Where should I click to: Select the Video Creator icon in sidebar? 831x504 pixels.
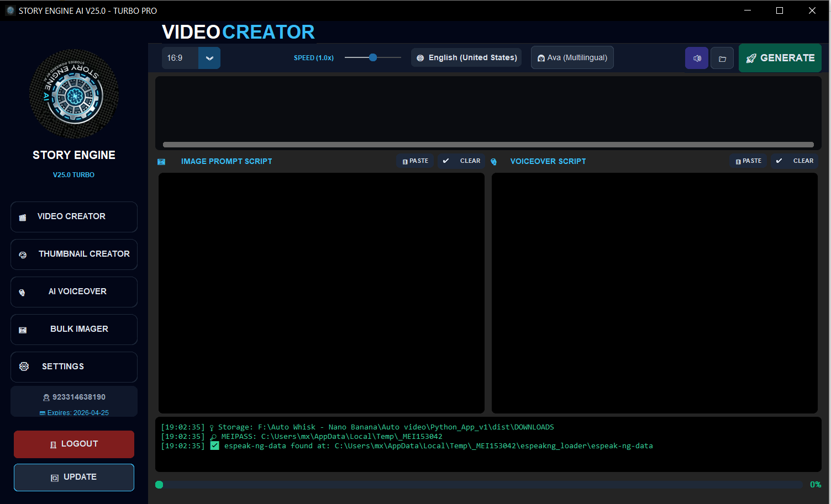23,217
